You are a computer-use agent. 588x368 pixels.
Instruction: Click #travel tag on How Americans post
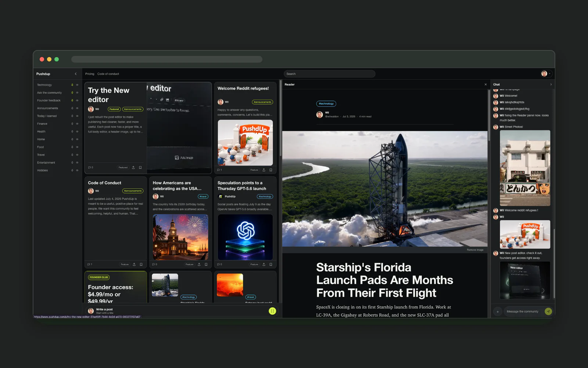coord(203,197)
